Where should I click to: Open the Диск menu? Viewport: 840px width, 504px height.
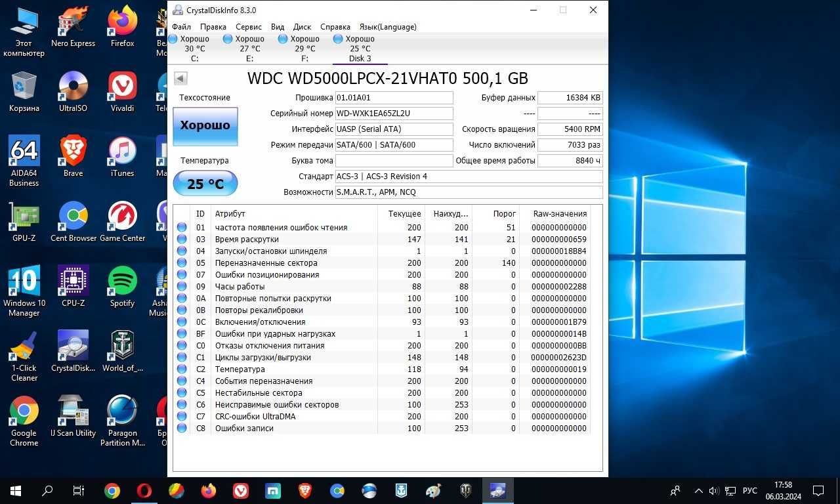click(303, 27)
